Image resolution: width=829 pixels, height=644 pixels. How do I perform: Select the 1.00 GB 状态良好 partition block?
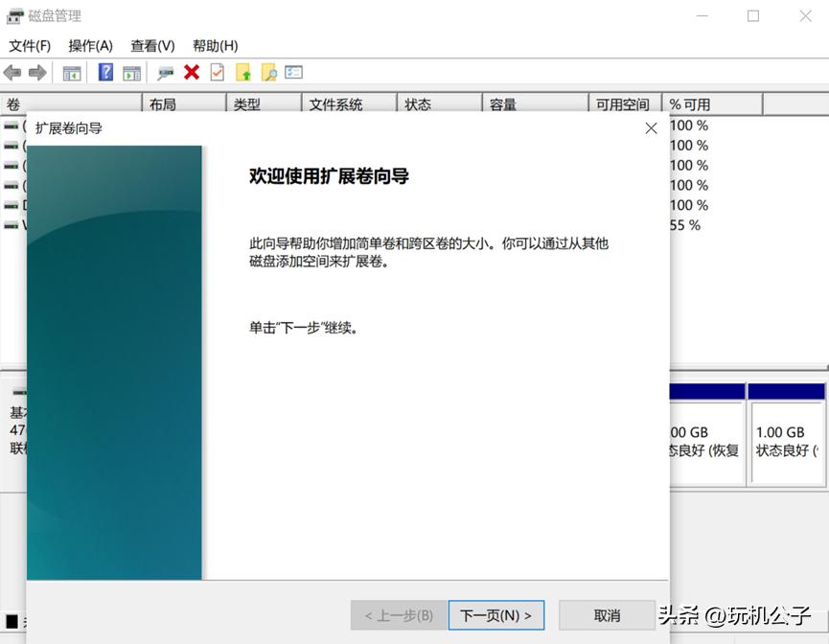click(x=786, y=443)
